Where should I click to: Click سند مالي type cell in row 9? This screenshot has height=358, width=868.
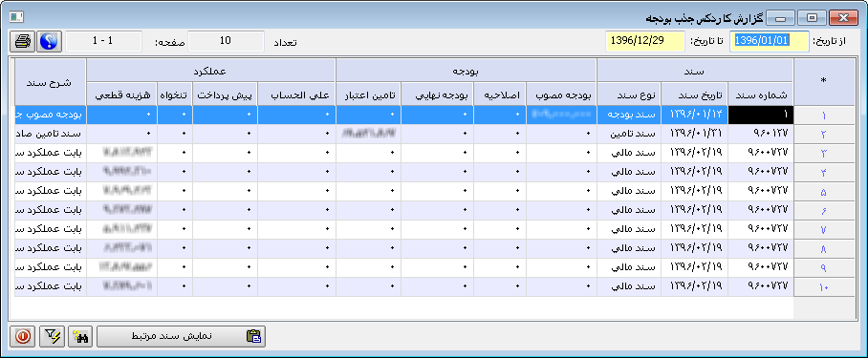[629, 268]
